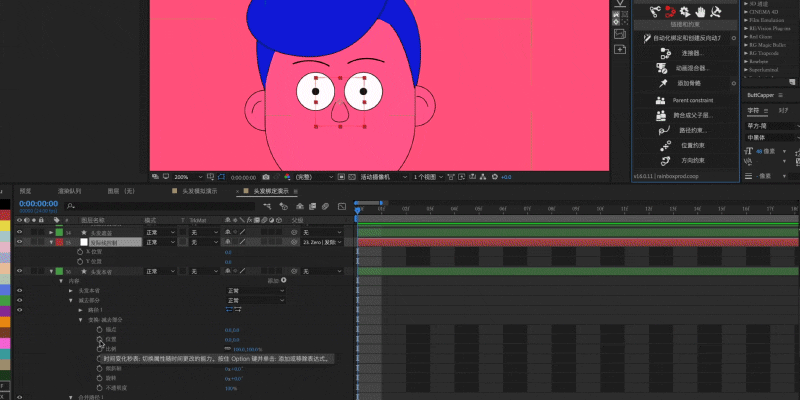This screenshot has width=800, height=400.
Task: Click the Parent constraint button
Action: (685, 101)
